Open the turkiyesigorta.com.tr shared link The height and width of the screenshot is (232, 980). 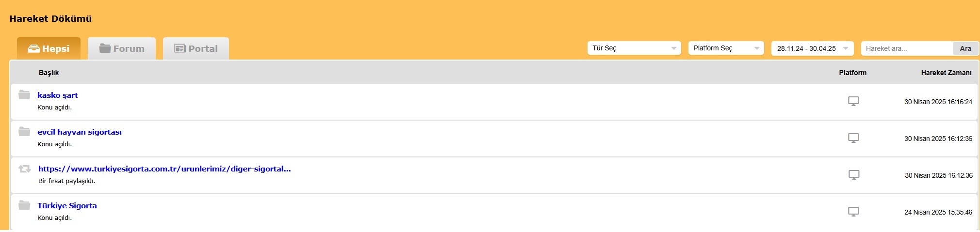tap(164, 169)
